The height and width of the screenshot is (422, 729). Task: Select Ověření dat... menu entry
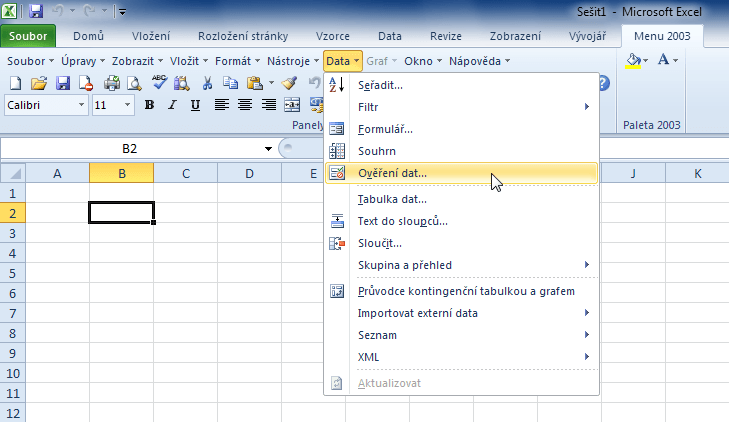[x=461, y=173]
